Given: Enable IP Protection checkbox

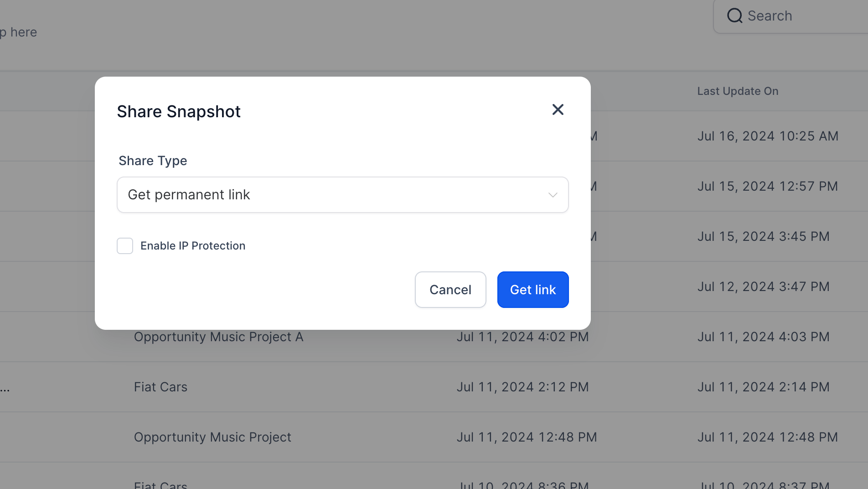Looking at the screenshot, I should click(125, 246).
